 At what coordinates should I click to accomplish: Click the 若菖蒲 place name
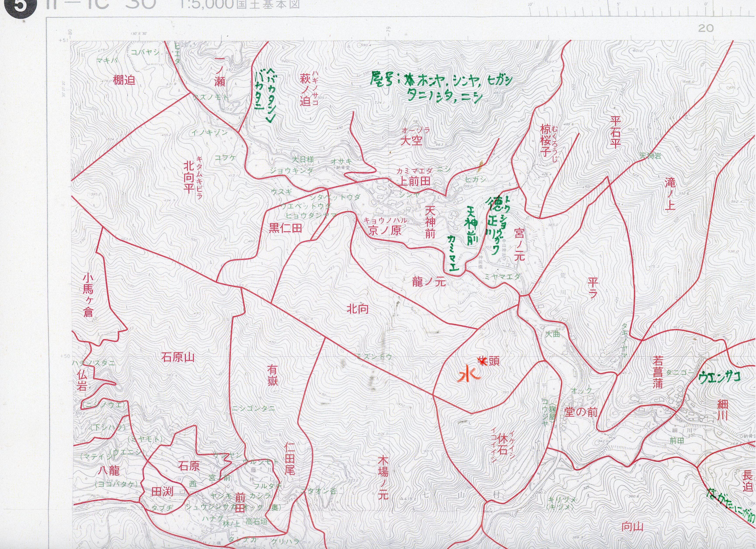[658, 372]
